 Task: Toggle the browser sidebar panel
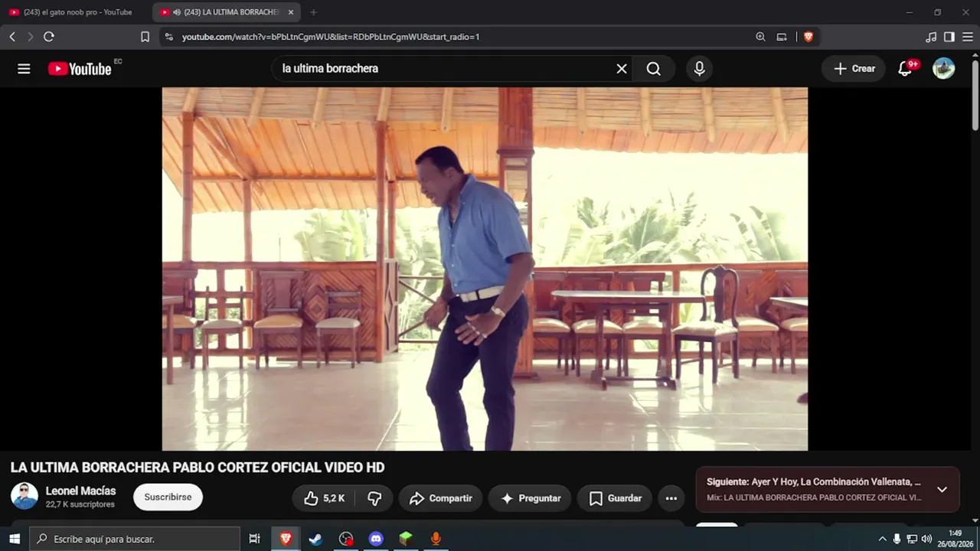949,37
